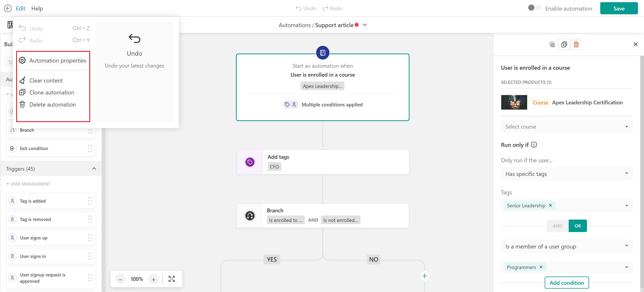The width and height of the screenshot is (644, 292).
Task: Zoom out with the minus icon
Action: 120,279
